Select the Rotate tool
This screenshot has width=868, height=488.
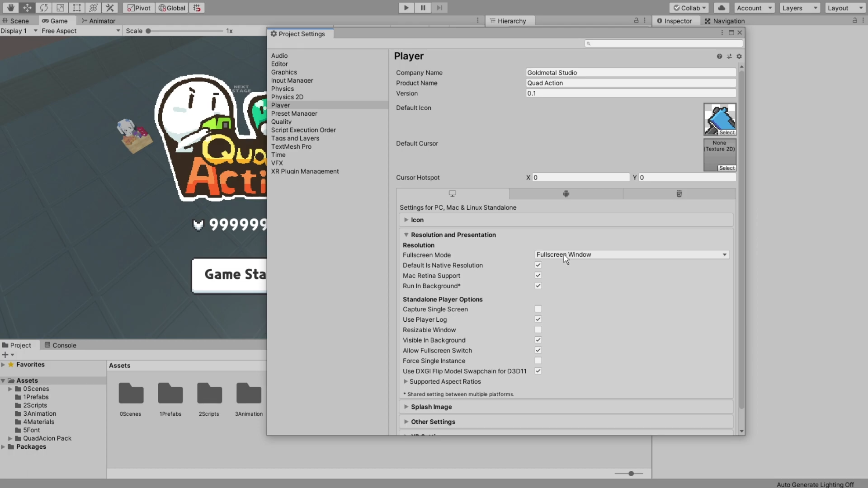pyautogui.click(x=43, y=8)
